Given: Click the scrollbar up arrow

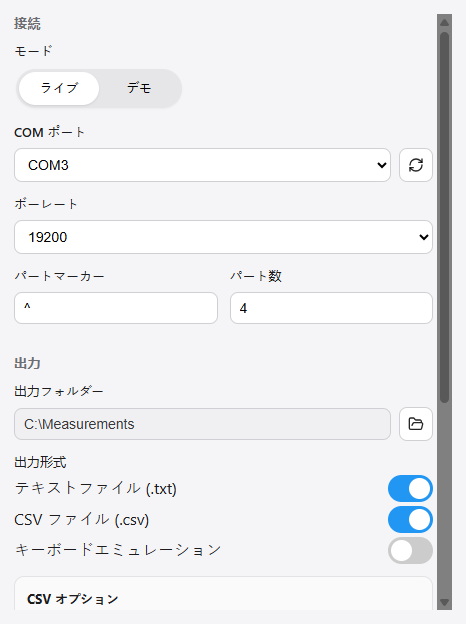Looking at the screenshot, I should point(444,22).
